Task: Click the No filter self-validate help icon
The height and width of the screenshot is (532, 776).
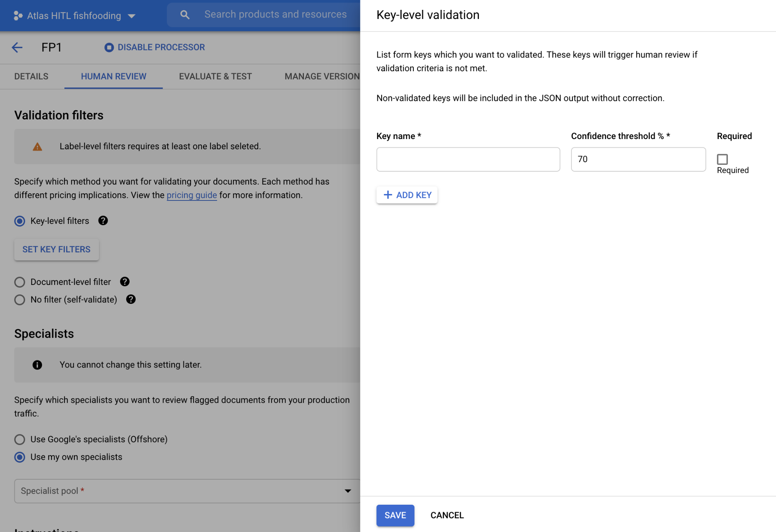Action: point(131,299)
